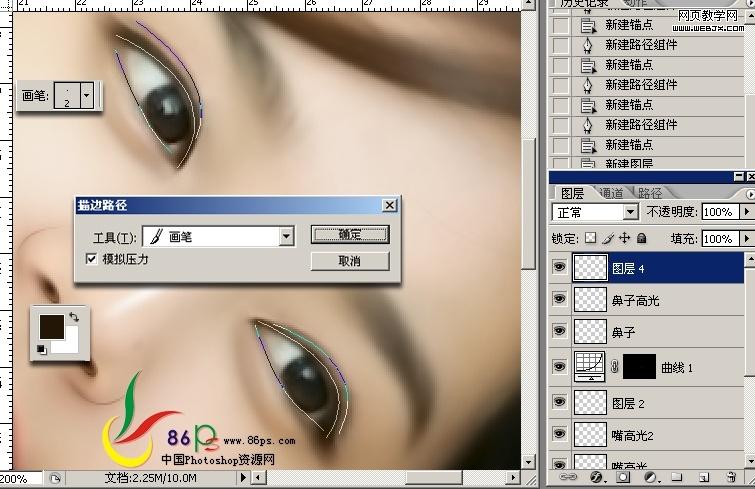The height and width of the screenshot is (489, 755).
Task: Click the canvas vertical scrollbar down arrow
Action: (x=529, y=463)
